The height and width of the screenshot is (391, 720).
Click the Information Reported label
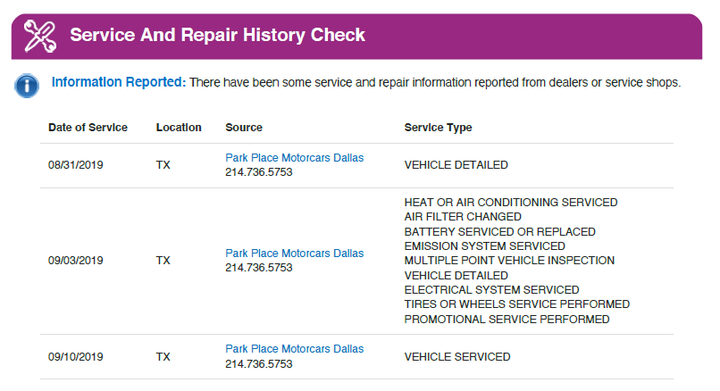(118, 82)
